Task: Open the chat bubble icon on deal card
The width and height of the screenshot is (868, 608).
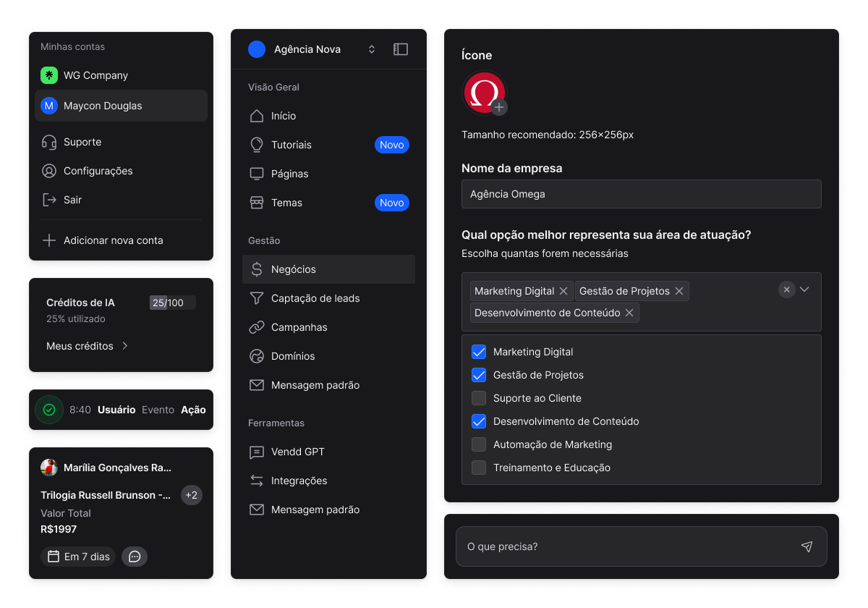Action: coord(135,557)
